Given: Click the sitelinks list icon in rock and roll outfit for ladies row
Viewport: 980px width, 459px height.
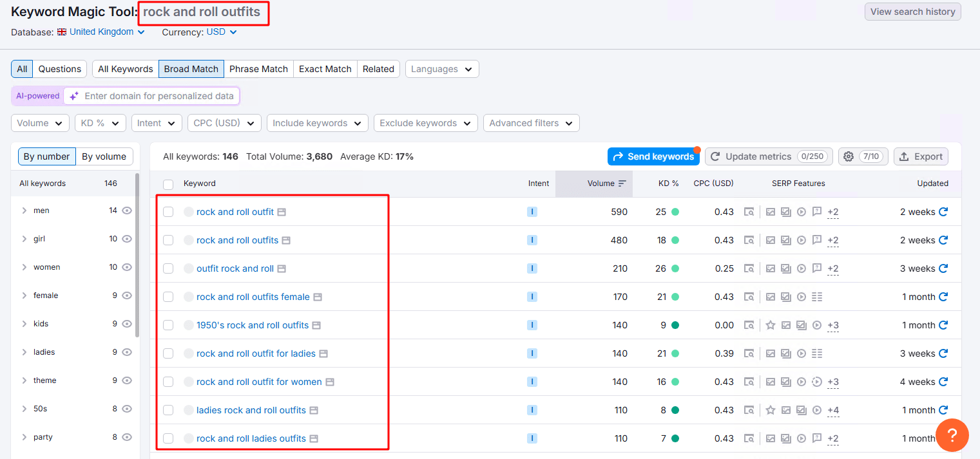Looking at the screenshot, I should (x=818, y=353).
